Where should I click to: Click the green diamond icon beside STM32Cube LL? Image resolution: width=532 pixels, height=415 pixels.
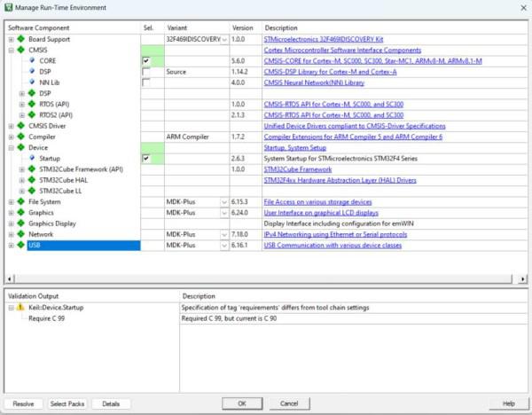click(32, 191)
